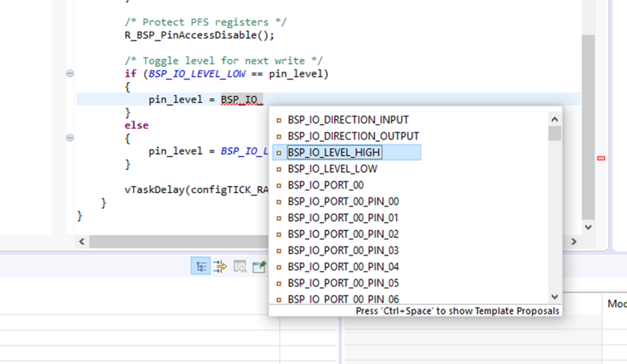Click the enum icon beside BSP_IO_PORT_00_PIN_01
Screen dimensions: 627x364
point(279,218)
